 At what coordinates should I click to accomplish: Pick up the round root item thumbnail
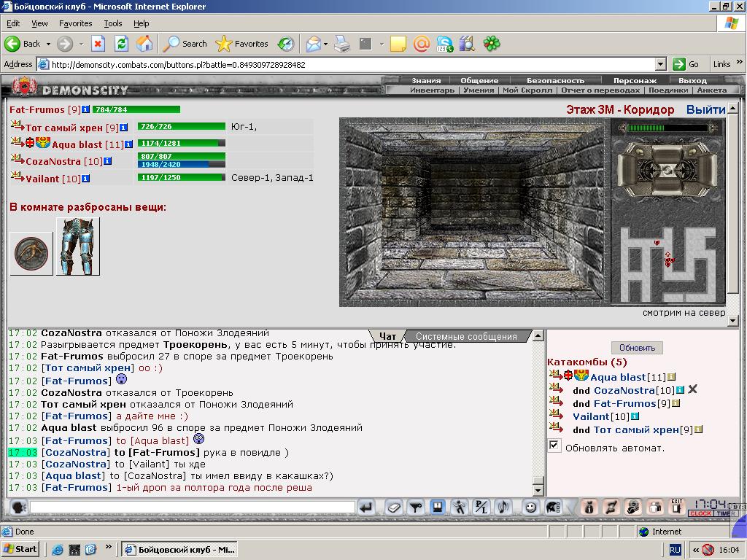click(31, 254)
